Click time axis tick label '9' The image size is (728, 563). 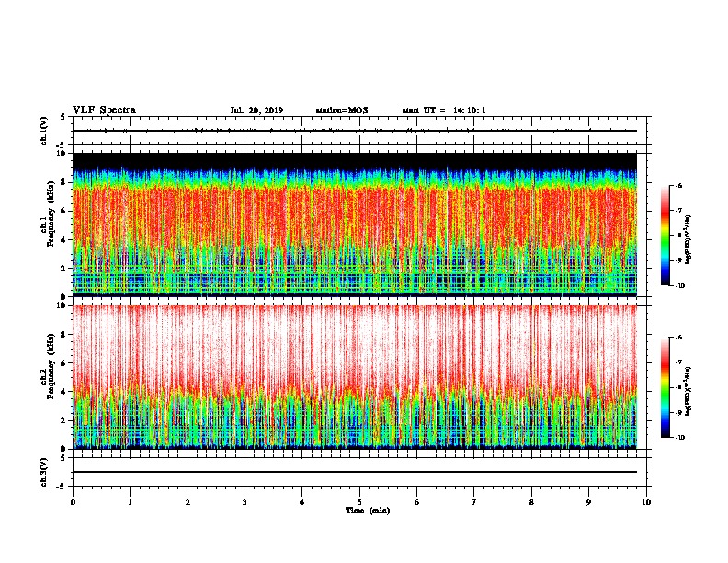(x=588, y=501)
